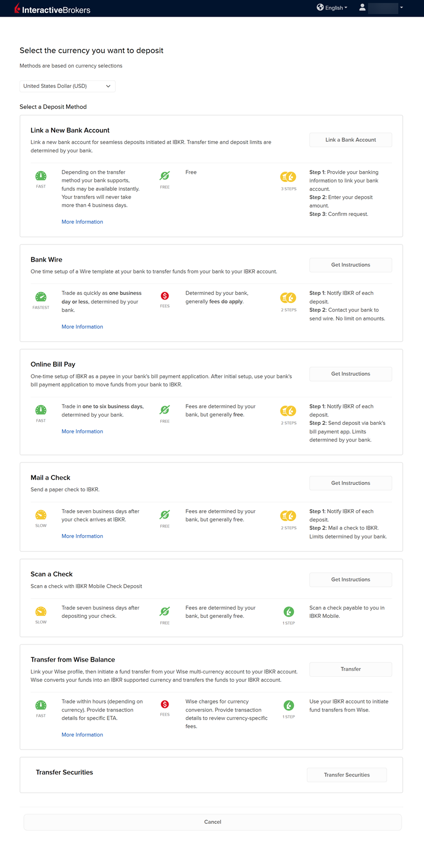Click the 1 step icon under Scan a Check
The width and height of the screenshot is (424, 868).
(289, 612)
